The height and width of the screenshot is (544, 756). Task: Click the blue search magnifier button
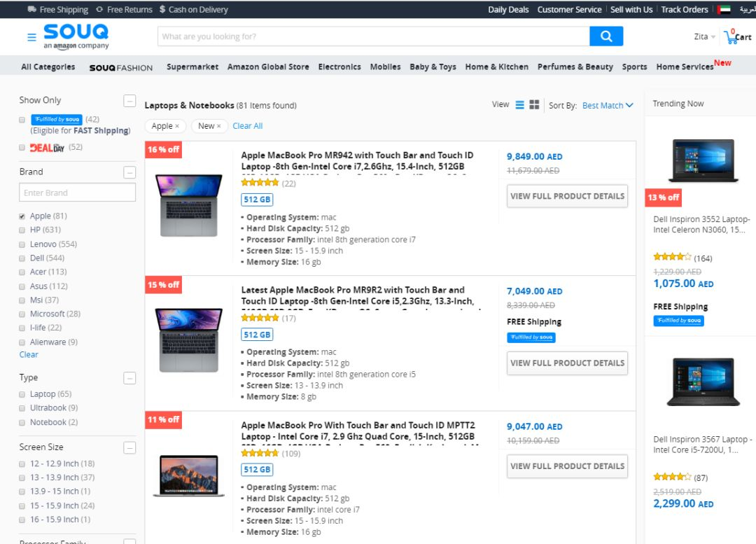pyautogui.click(x=606, y=36)
